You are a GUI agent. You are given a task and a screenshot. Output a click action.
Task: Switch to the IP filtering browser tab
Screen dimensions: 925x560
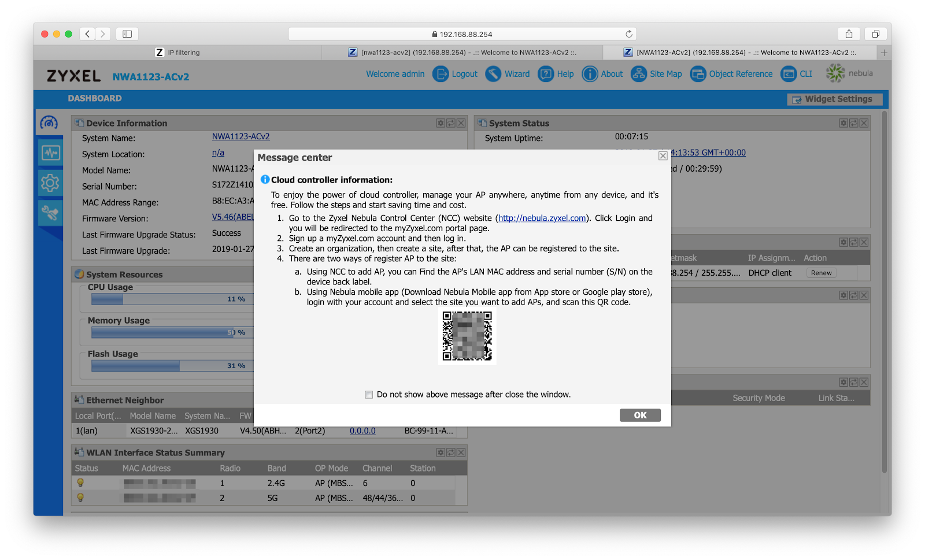coord(178,53)
